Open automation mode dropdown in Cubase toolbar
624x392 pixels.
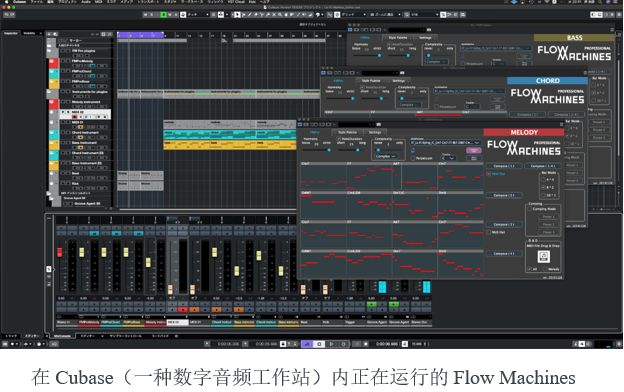point(198,15)
